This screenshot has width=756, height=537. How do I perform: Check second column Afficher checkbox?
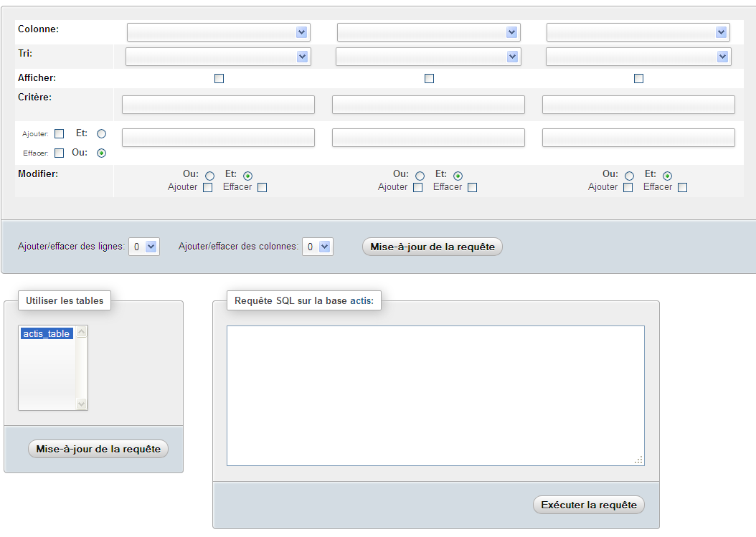coord(429,78)
